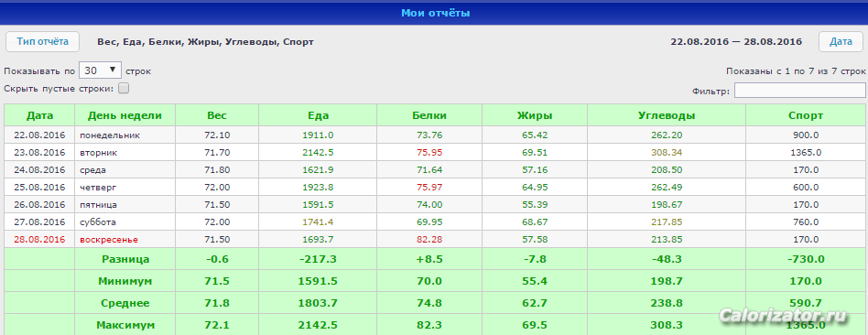This screenshot has width=868, height=335.
Task: Select the red date cell 28.08.2016
Action: pyautogui.click(x=40, y=240)
